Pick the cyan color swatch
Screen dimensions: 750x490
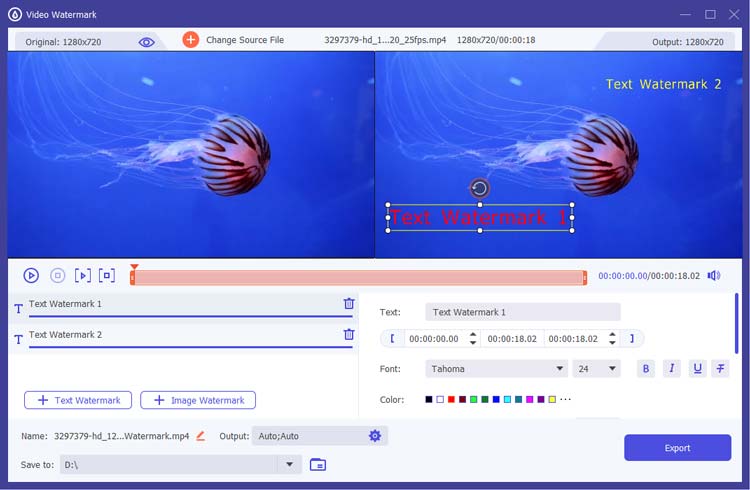tap(507, 399)
